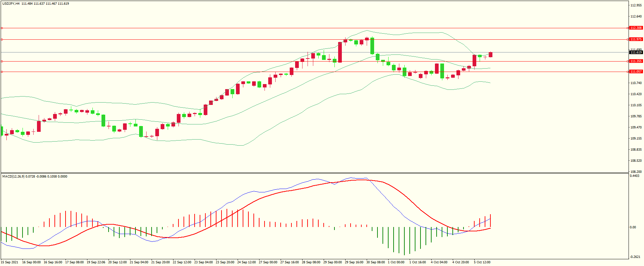Click the 28 Sep 08:00 time label
The image size is (644, 266).
(311, 262)
